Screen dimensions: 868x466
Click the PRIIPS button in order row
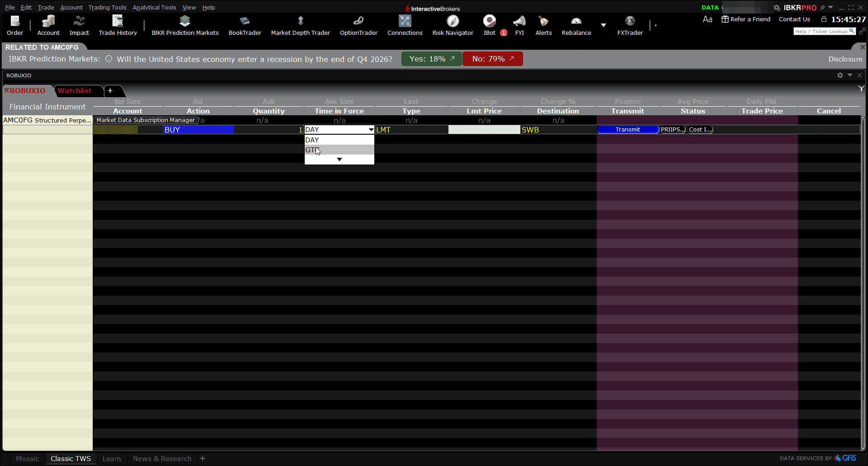[x=673, y=130]
